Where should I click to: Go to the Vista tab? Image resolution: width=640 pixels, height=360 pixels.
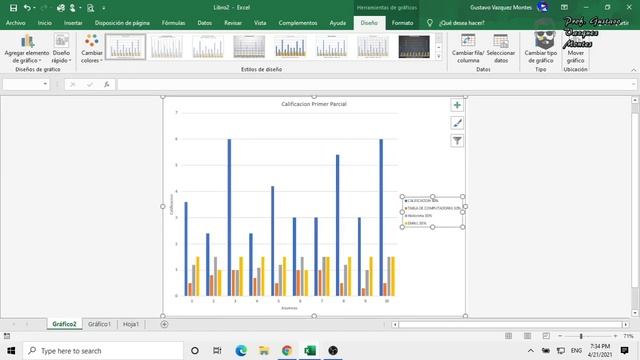260,23
